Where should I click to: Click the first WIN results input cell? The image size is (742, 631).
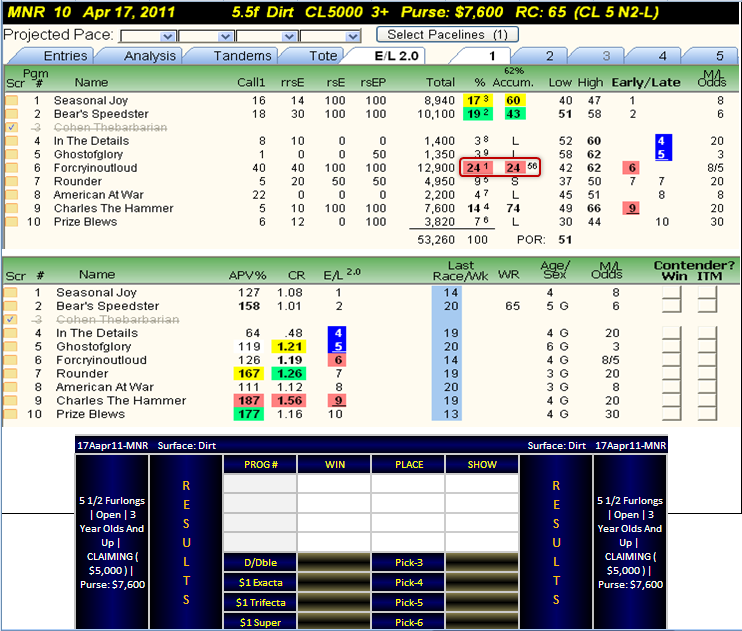[x=335, y=484]
